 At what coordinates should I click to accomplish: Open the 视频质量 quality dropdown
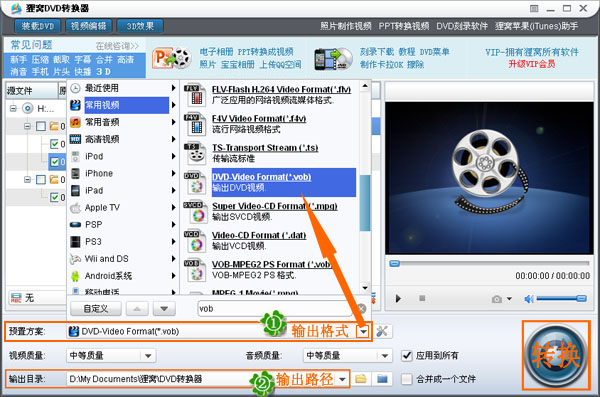(148, 356)
